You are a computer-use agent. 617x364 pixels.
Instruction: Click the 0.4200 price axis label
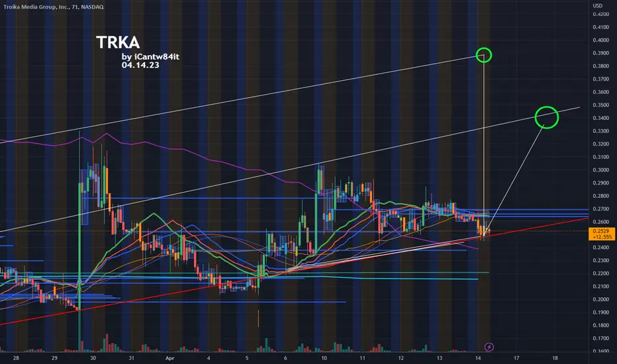click(601, 14)
